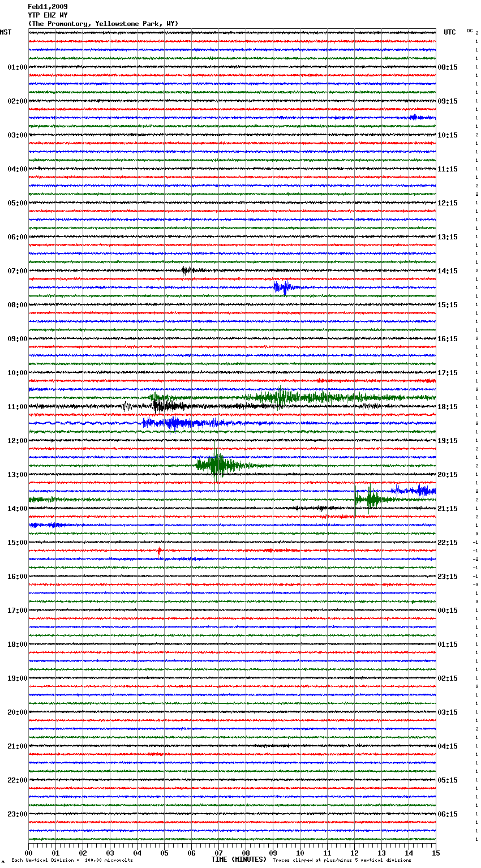This screenshot has height=868, width=481.
Task: Click the green event spike near minute 12 on the 13:45 trace
Action: click(368, 499)
